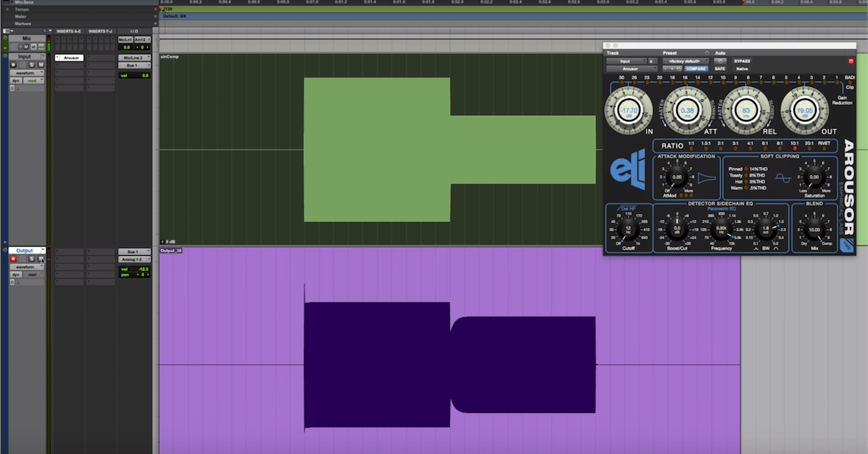Select the 10:1 ratio
Screen dimensions: 868x454
[x=794, y=147]
